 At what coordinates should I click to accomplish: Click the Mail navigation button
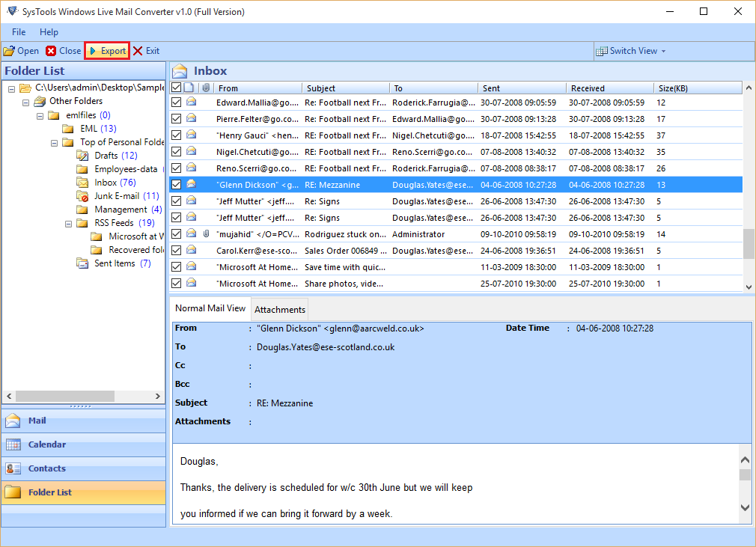(x=84, y=421)
